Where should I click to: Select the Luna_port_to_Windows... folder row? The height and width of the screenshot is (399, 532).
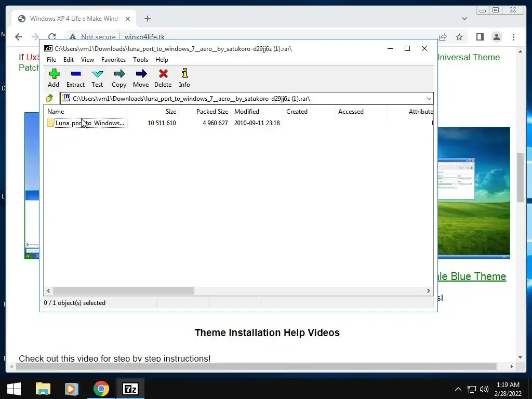(238, 123)
